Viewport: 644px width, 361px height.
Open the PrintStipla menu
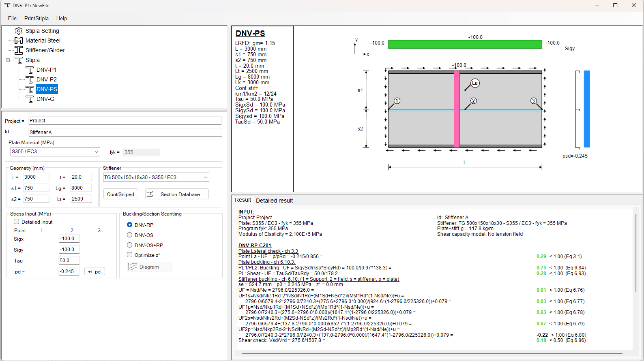pos(36,18)
